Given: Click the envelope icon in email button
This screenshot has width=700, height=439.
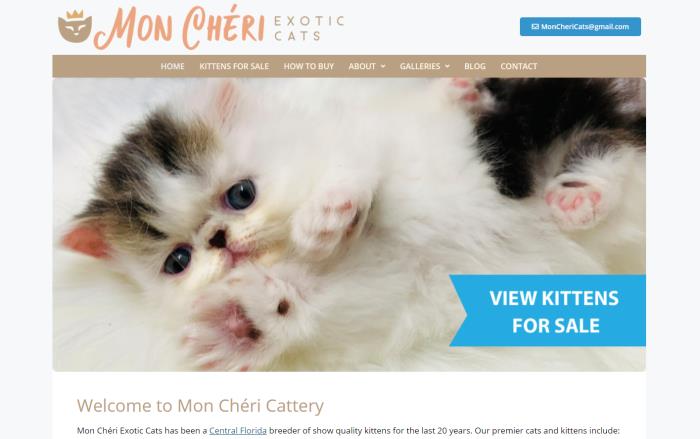Looking at the screenshot, I should 535,27.
